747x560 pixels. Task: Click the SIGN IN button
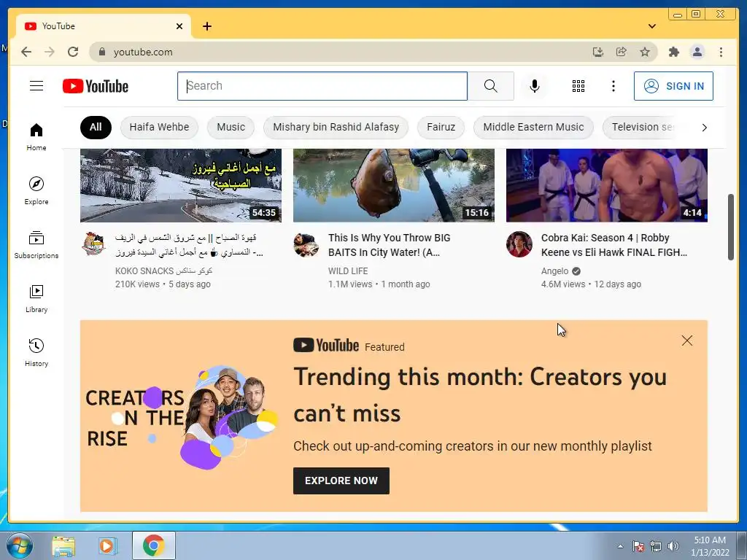[673, 86]
